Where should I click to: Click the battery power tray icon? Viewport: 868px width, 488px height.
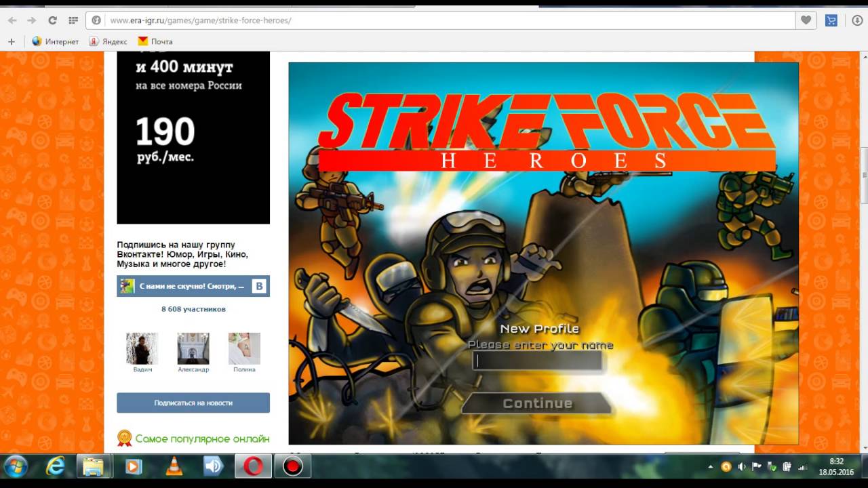coord(787,466)
